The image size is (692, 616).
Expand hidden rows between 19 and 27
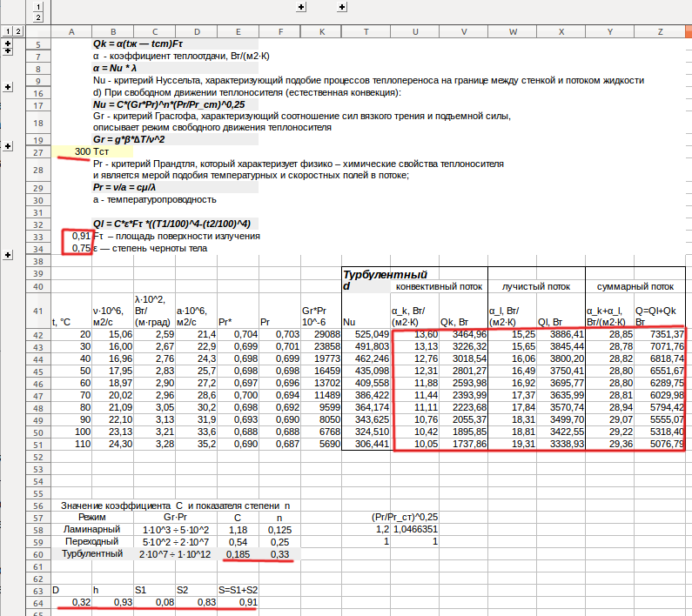coord(8,146)
